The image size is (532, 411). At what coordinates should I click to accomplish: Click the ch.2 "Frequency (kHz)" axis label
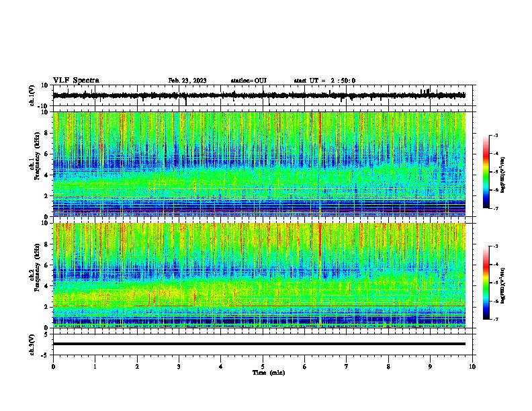[x=37, y=267]
